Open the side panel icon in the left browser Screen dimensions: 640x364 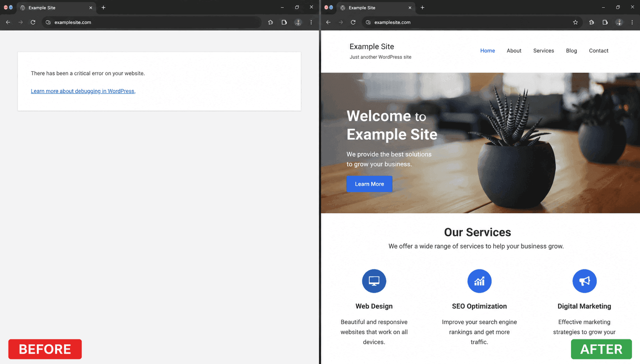(x=284, y=22)
